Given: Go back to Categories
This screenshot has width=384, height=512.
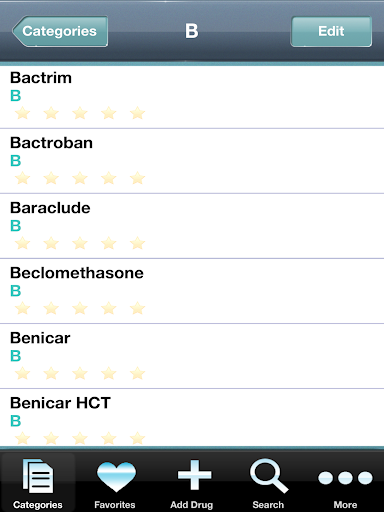Looking at the screenshot, I should pos(60,31).
